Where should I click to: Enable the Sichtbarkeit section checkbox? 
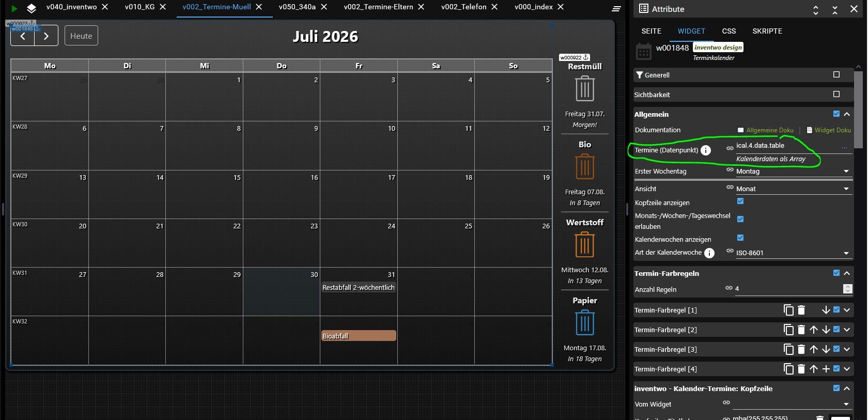pyautogui.click(x=836, y=94)
